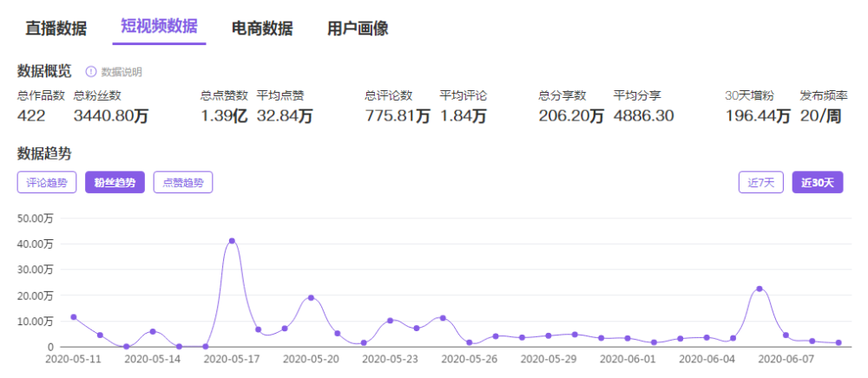This screenshot has height=378, width=868.
Task: Show the 评论趋势 chart
Action: (x=47, y=182)
